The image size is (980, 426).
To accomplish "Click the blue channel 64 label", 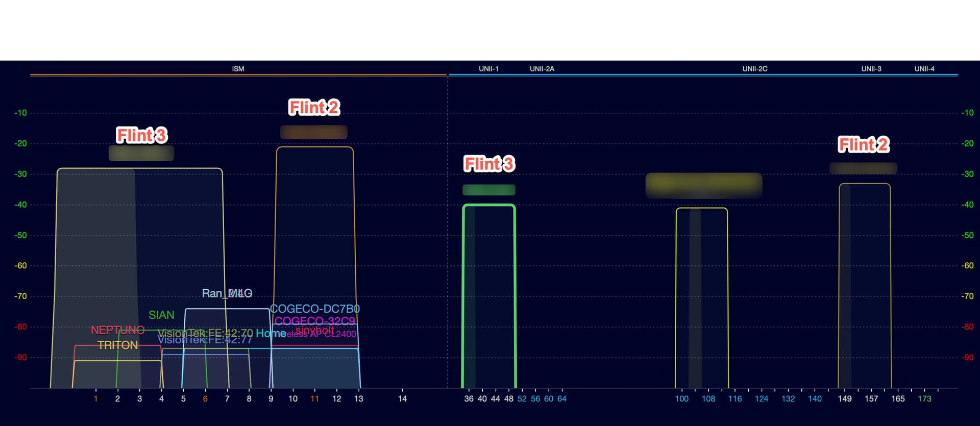I will point(562,399).
